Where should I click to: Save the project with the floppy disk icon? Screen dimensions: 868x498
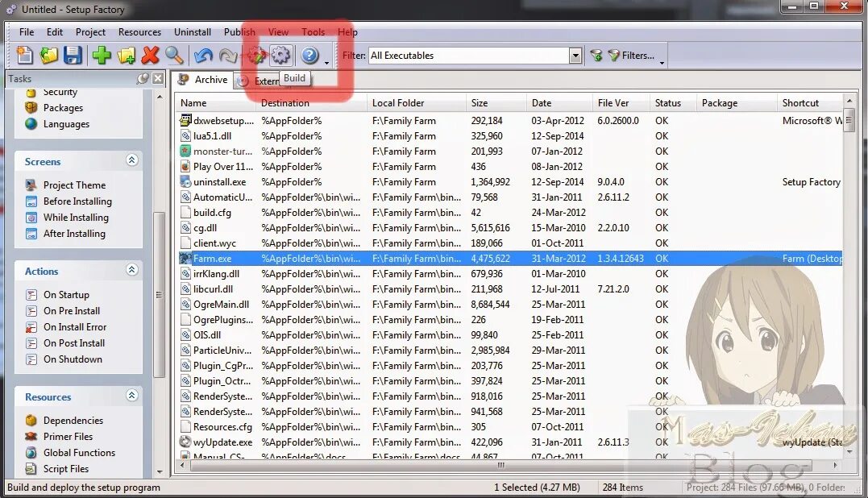73,56
